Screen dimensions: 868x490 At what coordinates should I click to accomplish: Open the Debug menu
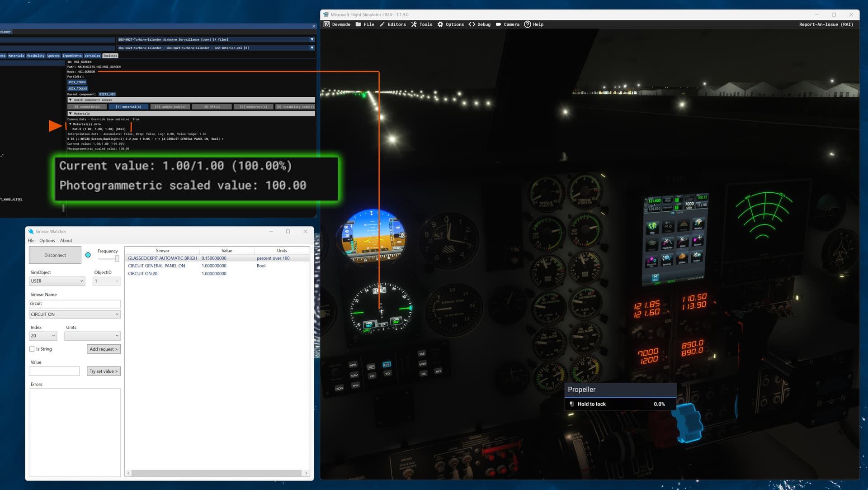480,24
